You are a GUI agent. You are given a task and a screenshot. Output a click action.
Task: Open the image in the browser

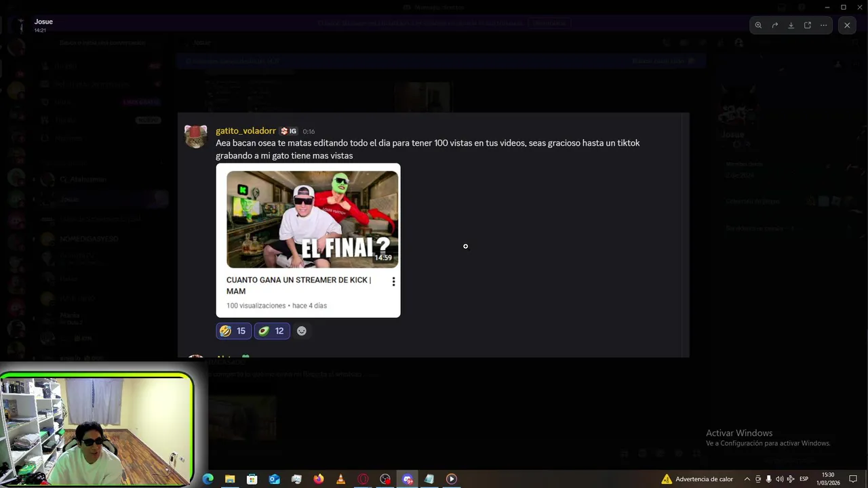tap(807, 25)
